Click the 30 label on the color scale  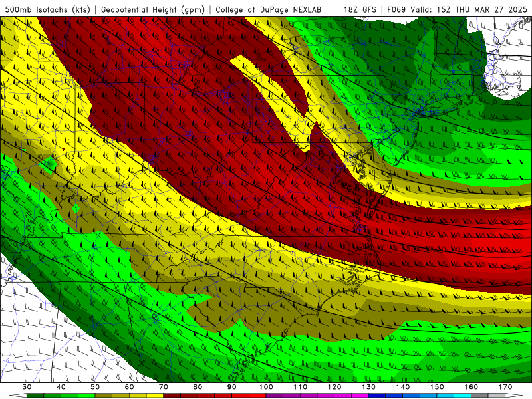(x=27, y=387)
